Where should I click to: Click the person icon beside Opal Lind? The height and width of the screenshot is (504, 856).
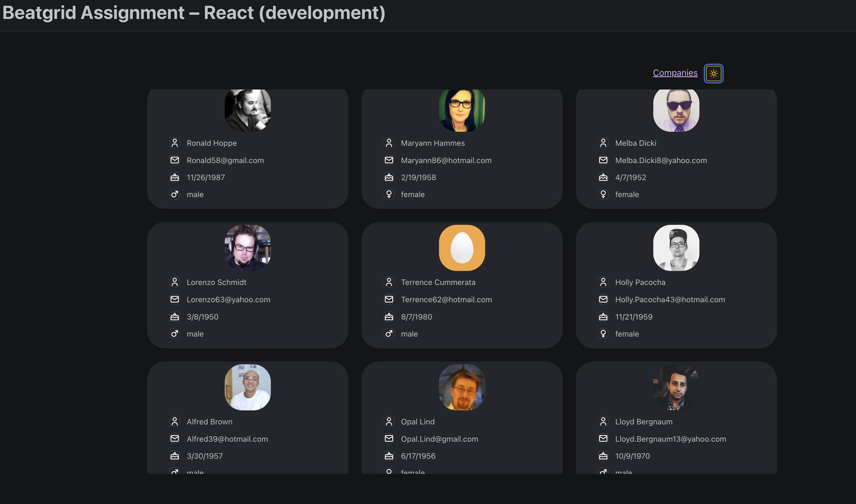pyautogui.click(x=389, y=421)
